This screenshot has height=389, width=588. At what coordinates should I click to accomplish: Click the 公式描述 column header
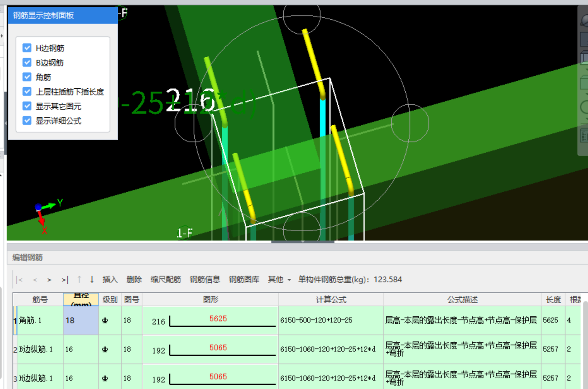pos(462,299)
